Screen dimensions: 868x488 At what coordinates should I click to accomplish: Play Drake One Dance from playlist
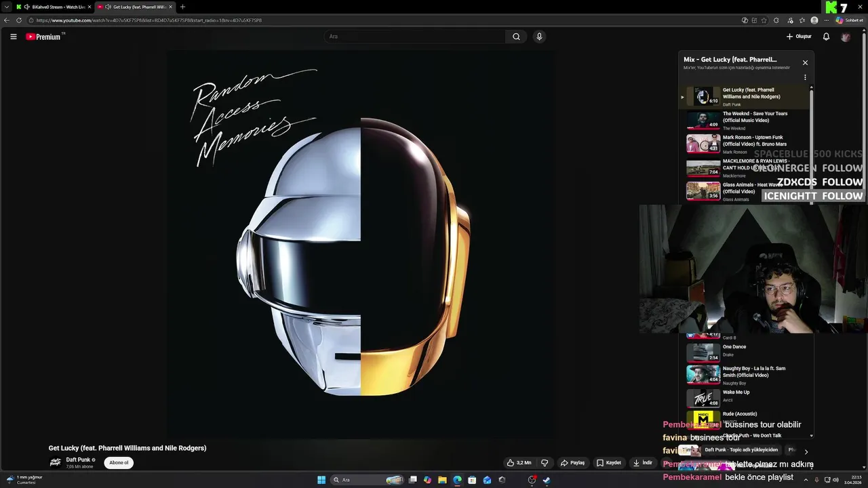coord(746,352)
